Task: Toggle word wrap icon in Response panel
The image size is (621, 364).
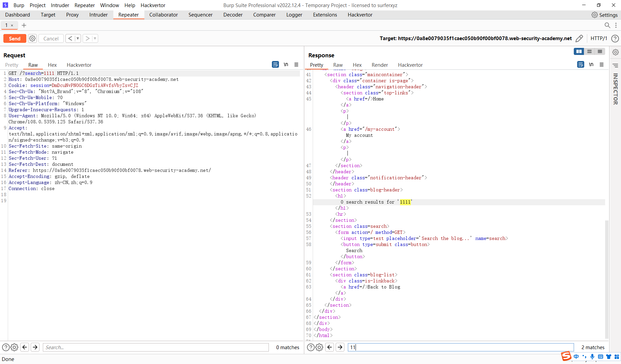Action: (581, 64)
